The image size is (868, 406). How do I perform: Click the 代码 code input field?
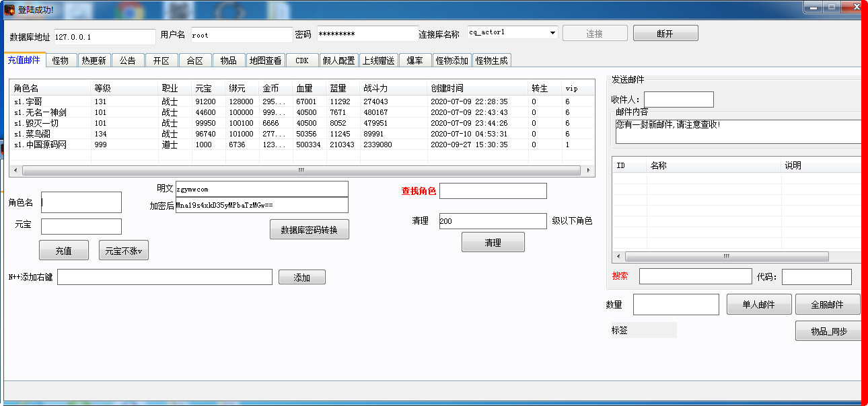coord(817,276)
